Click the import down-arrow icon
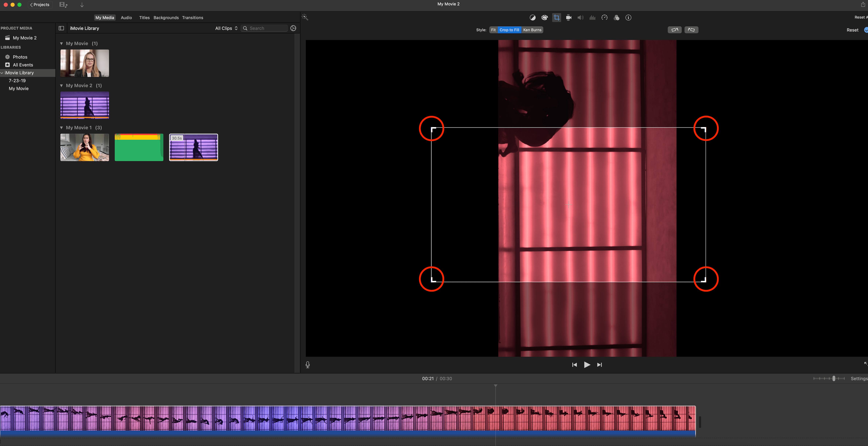Image resolution: width=868 pixels, height=446 pixels. (x=82, y=5)
